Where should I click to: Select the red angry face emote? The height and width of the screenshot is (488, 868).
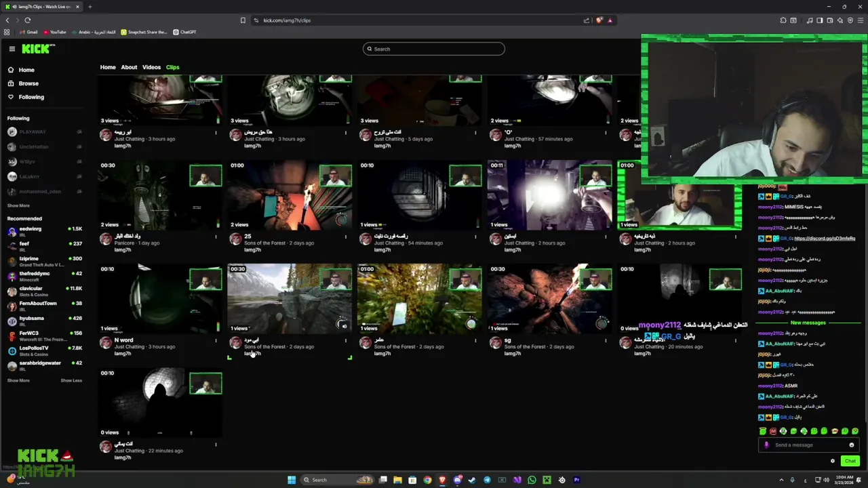[773, 431]
